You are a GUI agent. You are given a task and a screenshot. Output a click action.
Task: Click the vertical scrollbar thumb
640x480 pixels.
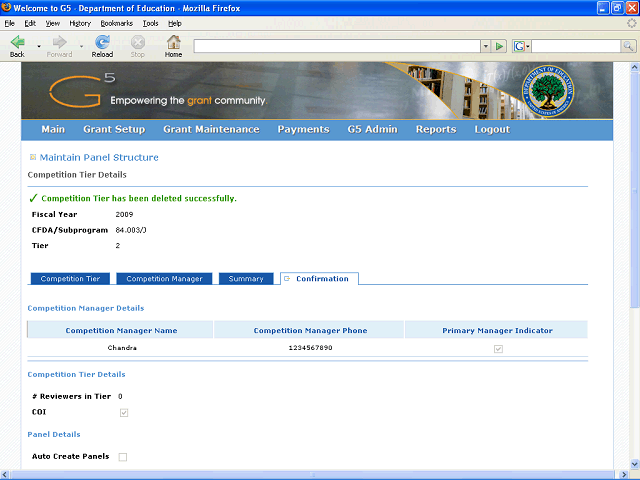point(635,190)
